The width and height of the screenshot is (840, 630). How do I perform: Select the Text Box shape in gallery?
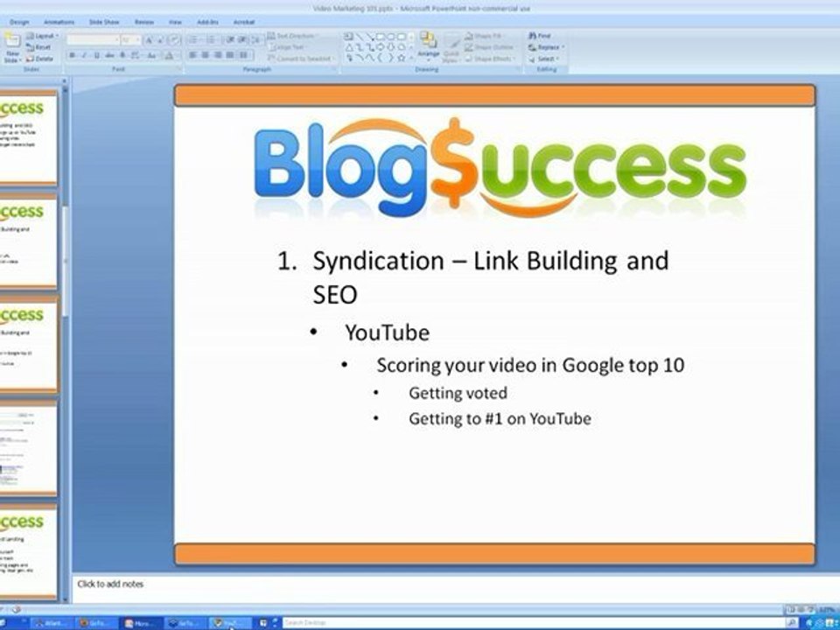tap(348, 37)
